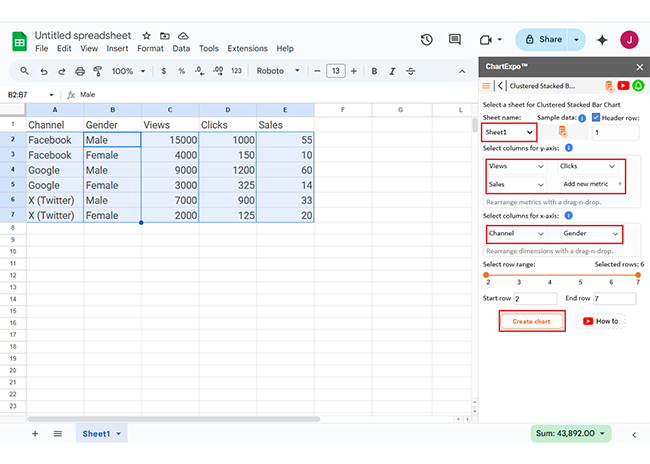
Task: Print the spreadsheet
Action: [x=80, y=71]
